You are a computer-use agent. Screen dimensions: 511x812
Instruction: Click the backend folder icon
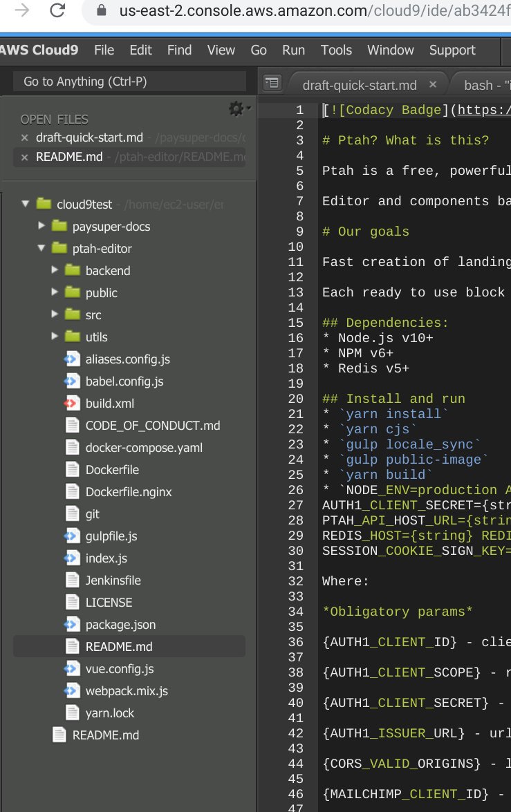pyautogui.click(x=73, y=270)
